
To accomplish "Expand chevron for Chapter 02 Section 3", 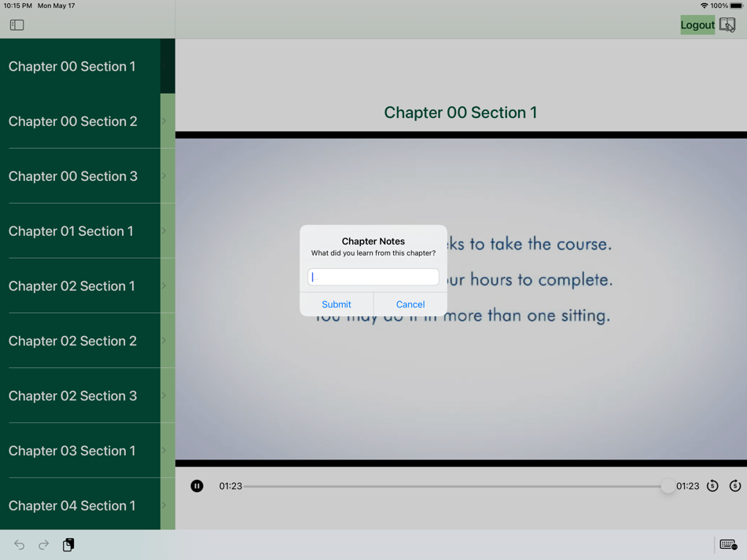I will tap(164, 396).
